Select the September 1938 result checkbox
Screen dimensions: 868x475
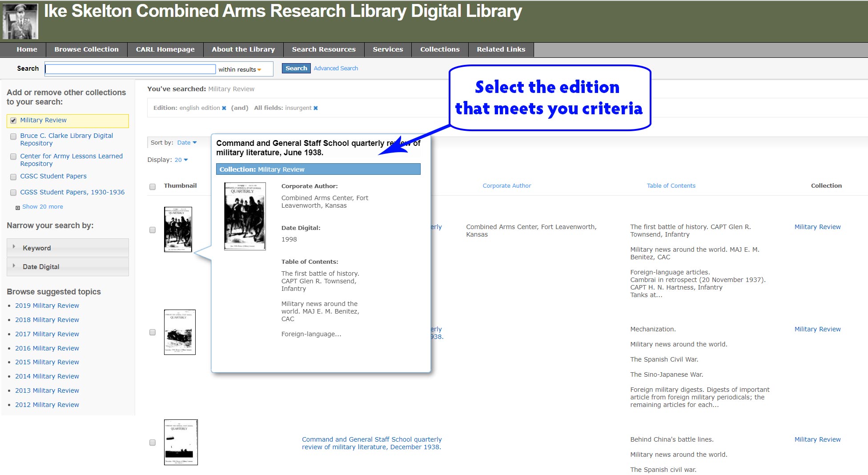[153, 332]
